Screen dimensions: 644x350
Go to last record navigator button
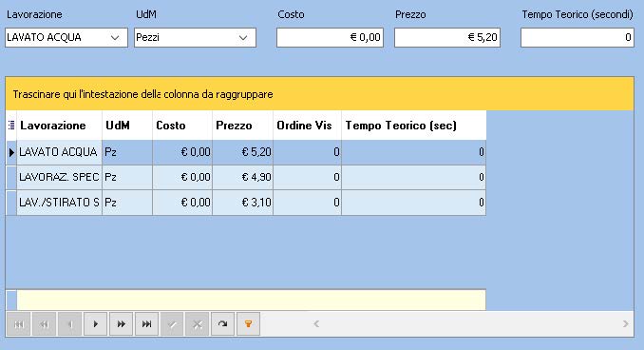(146, 324)
